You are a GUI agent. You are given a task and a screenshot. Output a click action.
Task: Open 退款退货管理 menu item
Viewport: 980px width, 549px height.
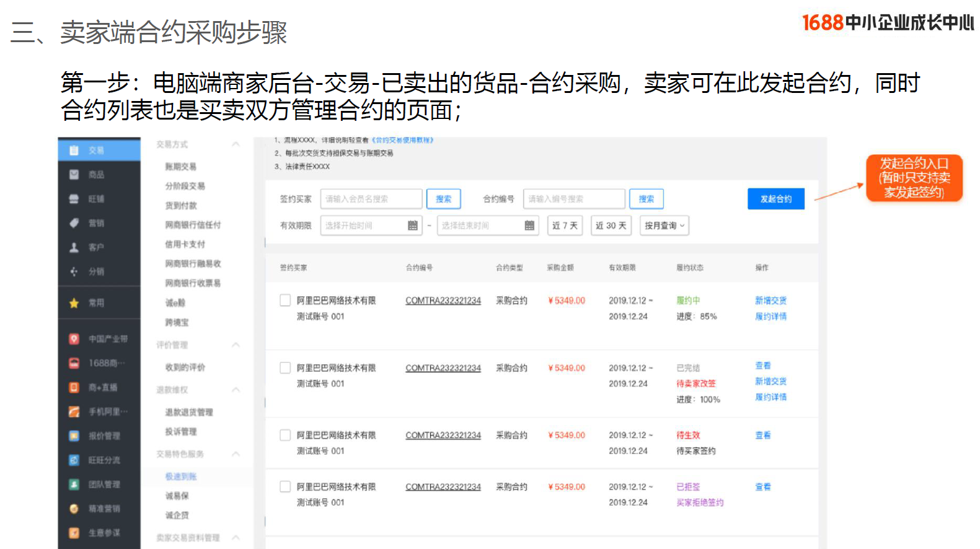(189, 412)
